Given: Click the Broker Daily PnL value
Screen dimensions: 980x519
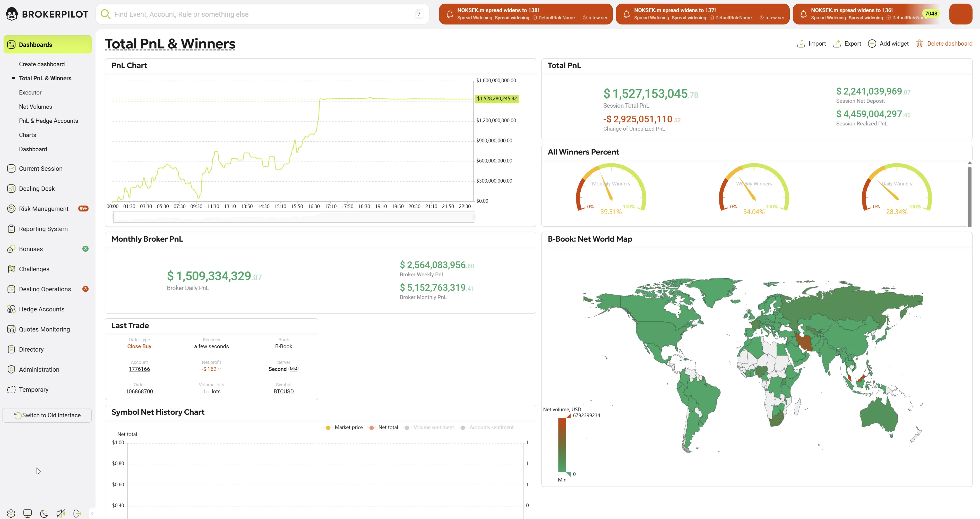Looking at the screenshot, I should pos(214,276).
